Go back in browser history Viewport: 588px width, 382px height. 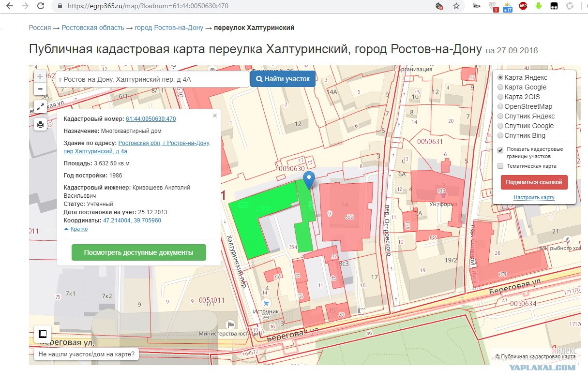click(10, 6)
